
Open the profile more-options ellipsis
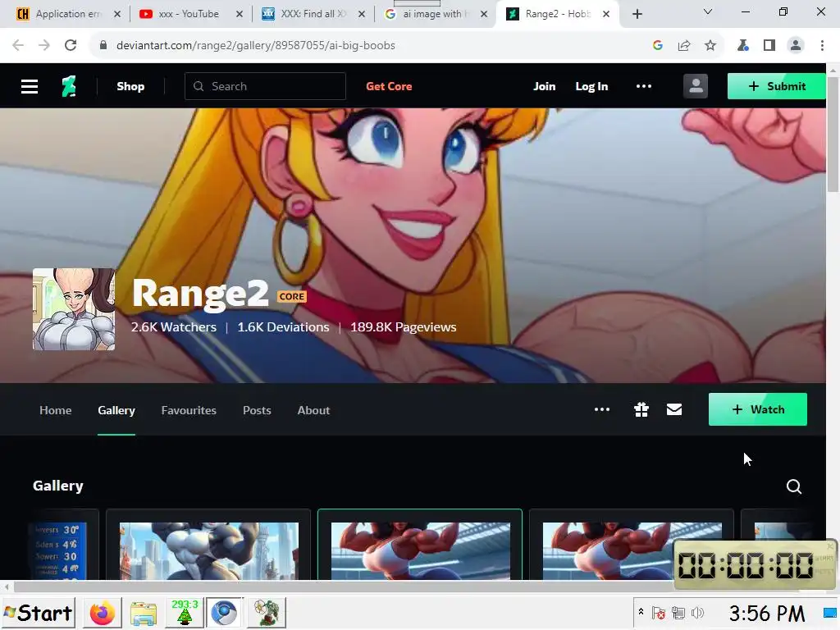(x=601, y=410)
